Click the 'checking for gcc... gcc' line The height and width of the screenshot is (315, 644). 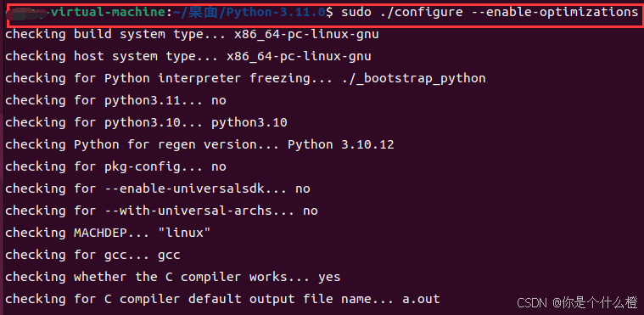[x=92, y=255]
